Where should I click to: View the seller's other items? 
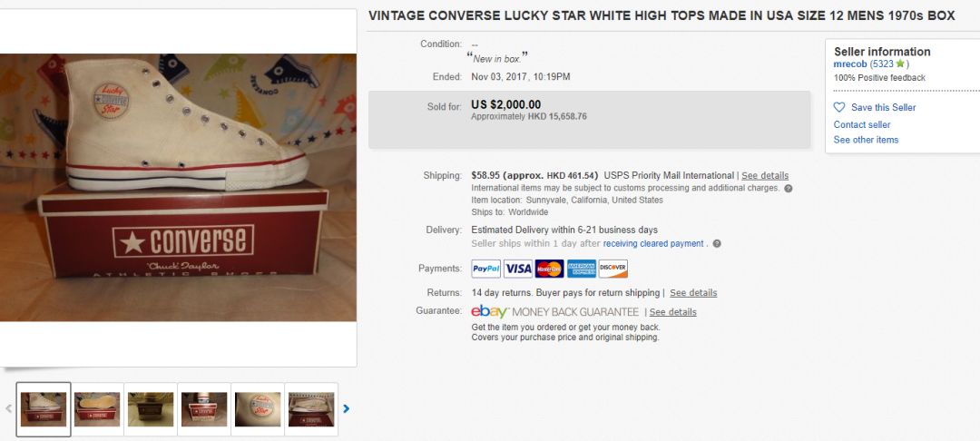[866, 140]
